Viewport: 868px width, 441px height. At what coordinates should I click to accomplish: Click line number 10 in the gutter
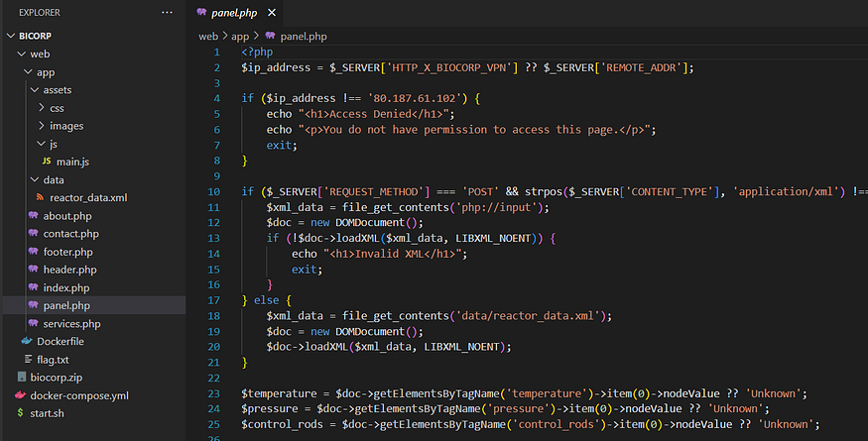(x=214, y=190)
